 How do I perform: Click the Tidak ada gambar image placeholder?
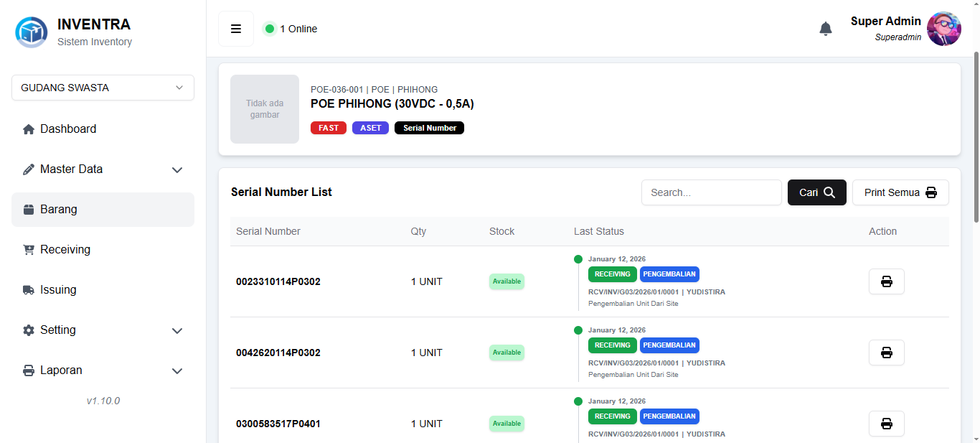pos(265,109)
